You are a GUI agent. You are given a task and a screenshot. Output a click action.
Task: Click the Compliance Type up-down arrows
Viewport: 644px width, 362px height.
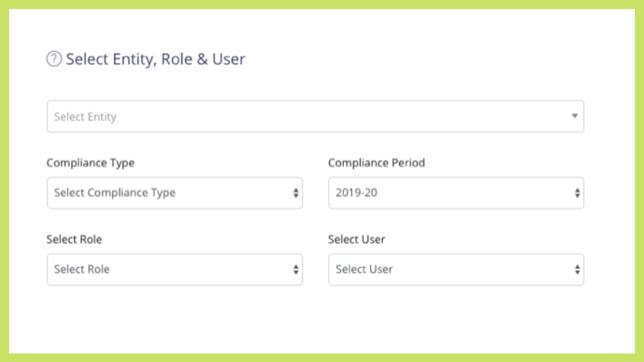click(x=296, y=193)
